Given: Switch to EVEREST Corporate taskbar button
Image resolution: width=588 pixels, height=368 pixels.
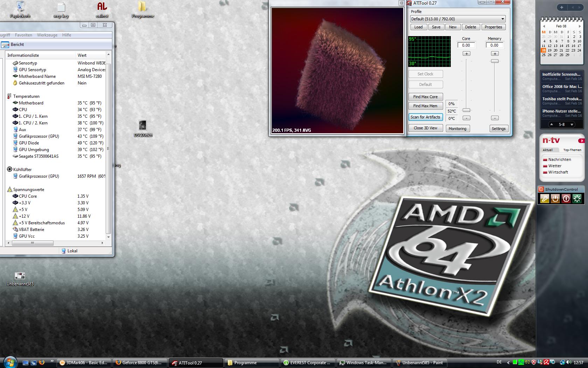Looking at the screenshot, I should pyautogui.click(x=308, y=363).
